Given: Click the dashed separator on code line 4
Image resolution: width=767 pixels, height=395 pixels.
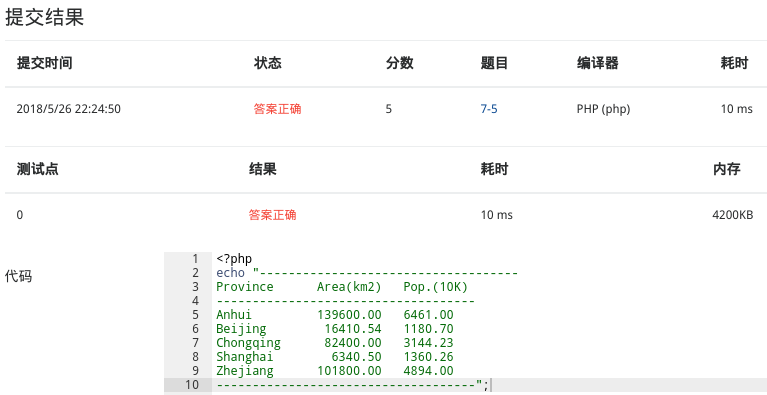Looking at the screenshot, I should pyautogui.click(x=345, y=301).
